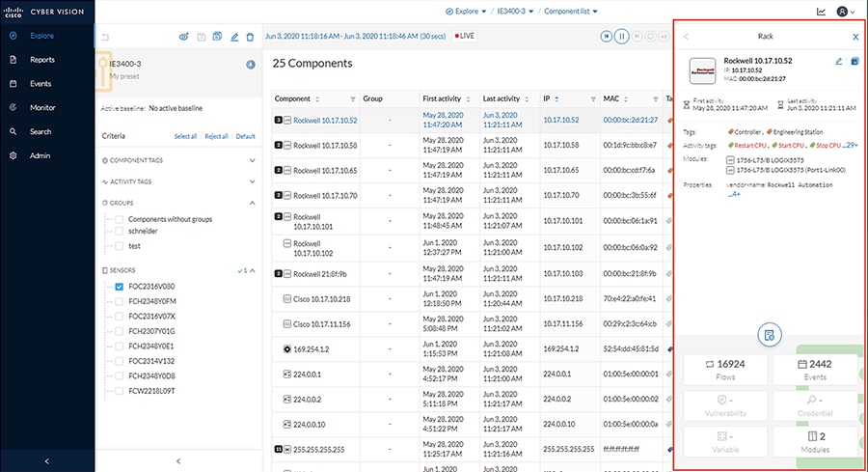
Task: Uncheck sensor FOC2316V080
Action: pos(119,287)
